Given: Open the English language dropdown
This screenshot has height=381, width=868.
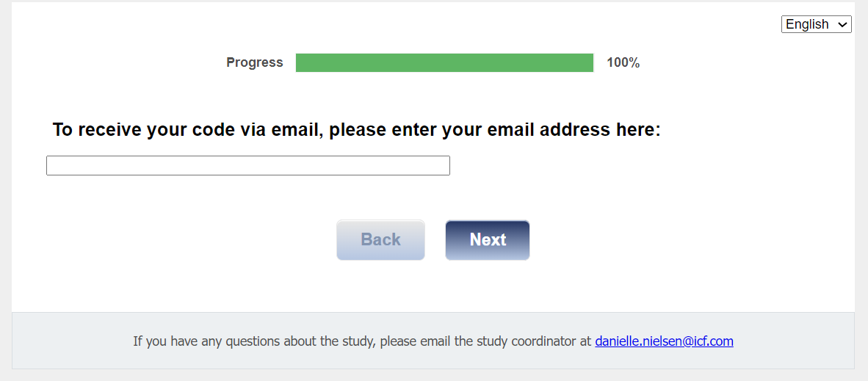Looking at the screenshot, I should 816,24.
